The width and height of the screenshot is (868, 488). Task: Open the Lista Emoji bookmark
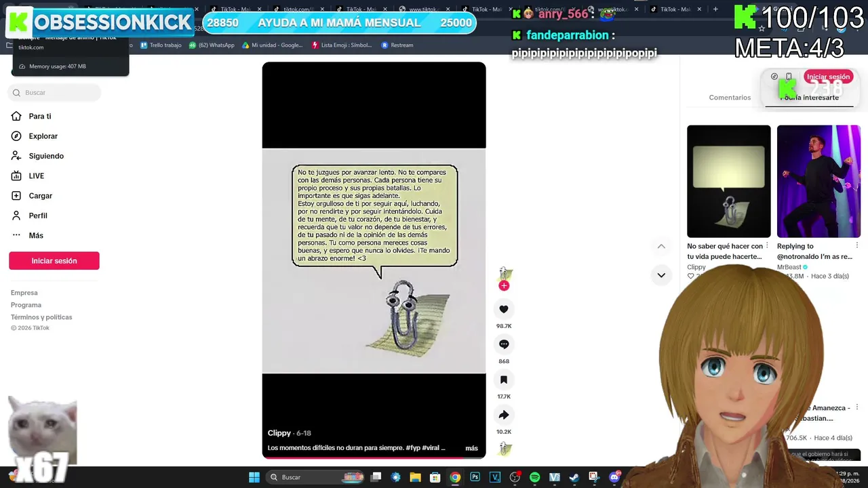[x=342, y=45]
